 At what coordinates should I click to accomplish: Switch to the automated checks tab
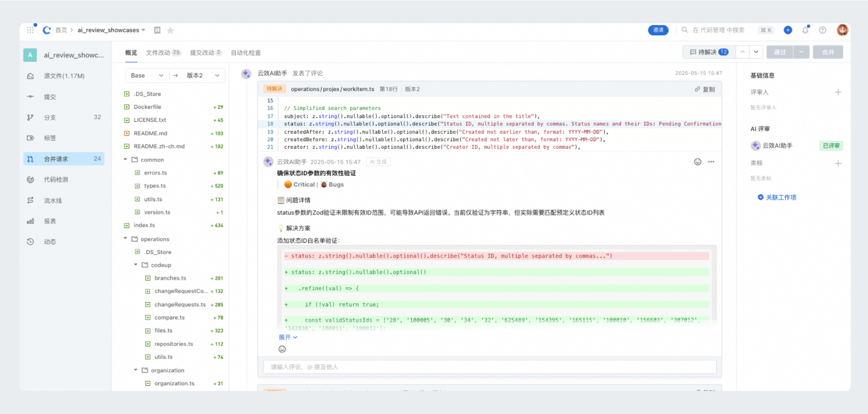point(246,53)
